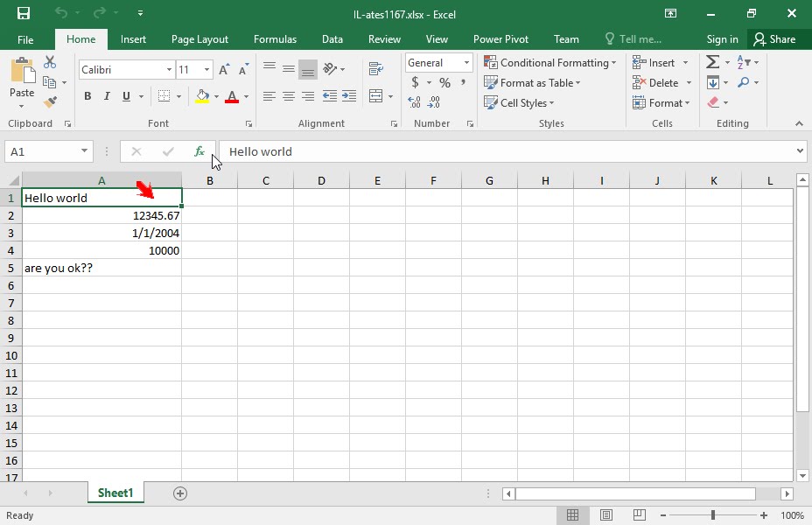The height and width of the screenshot is (525, 812).
Task: Click Decrease Decimal icon
Action: [434, 102]
